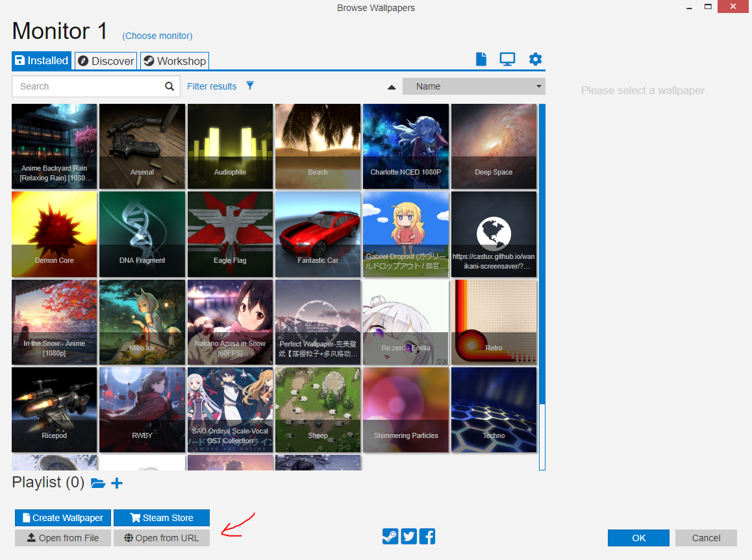Open a playlist with the folder icon
This screenshot has width=752, height=560.
pos(99,483)
